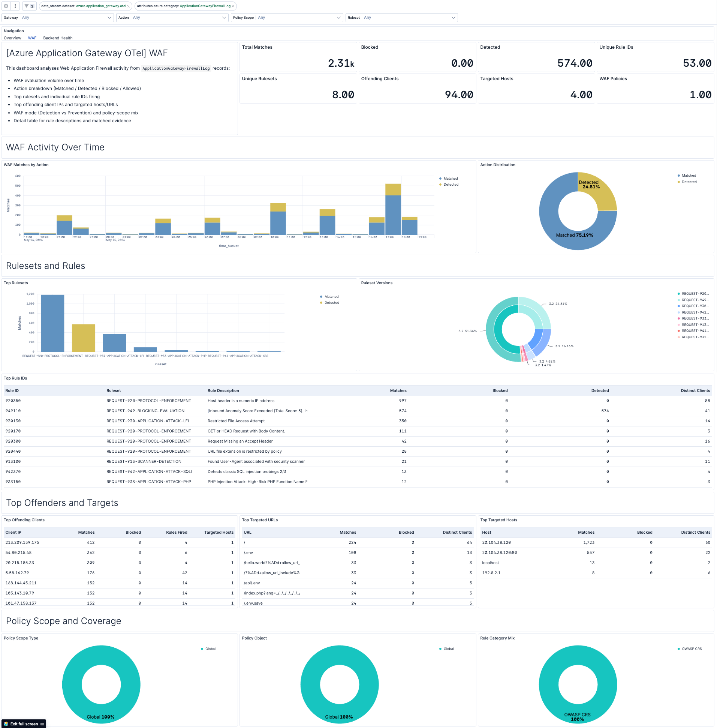Click the filter count button showing 2
Viewport: 717px width, 728px height.
pos(29,6)
